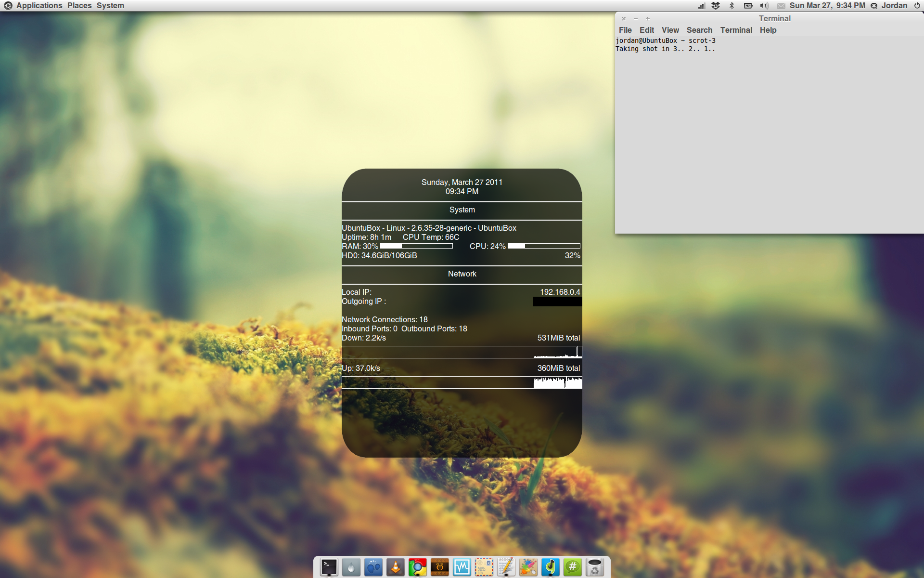Launch VLC media player from dock
924x578 pixels.
(396, 567)
